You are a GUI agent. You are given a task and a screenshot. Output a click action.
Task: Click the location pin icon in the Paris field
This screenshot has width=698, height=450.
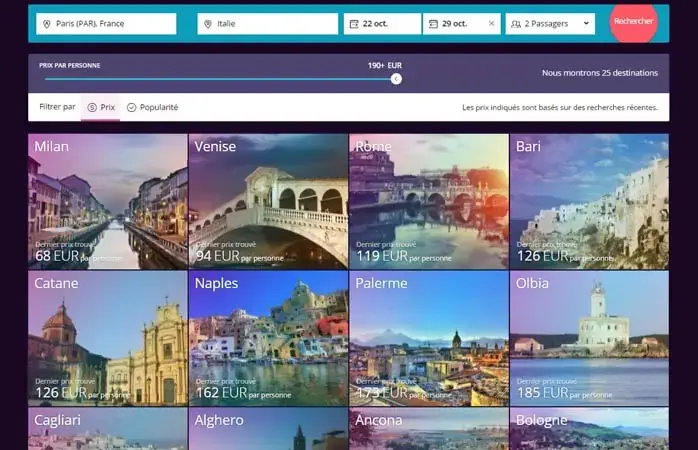tap(47, 24)
